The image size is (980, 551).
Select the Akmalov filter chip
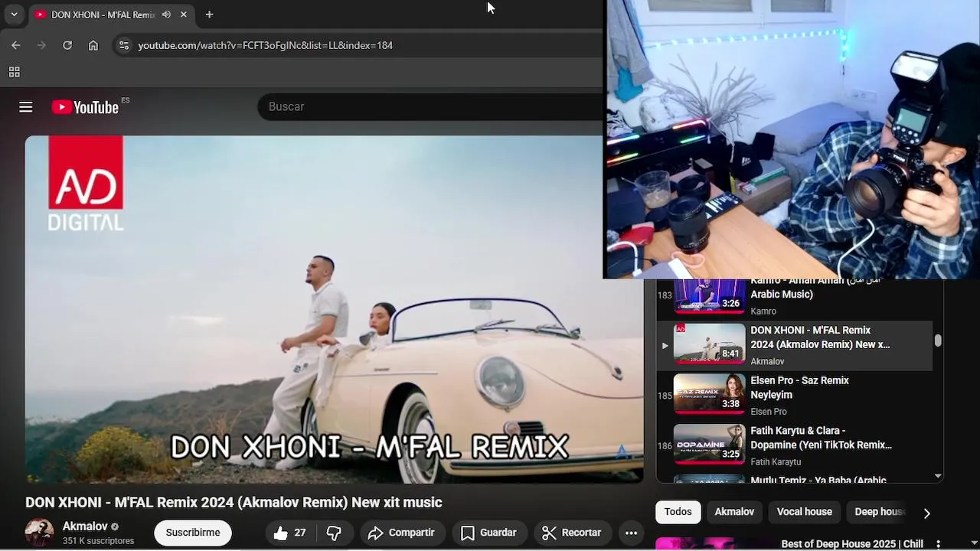734,512
